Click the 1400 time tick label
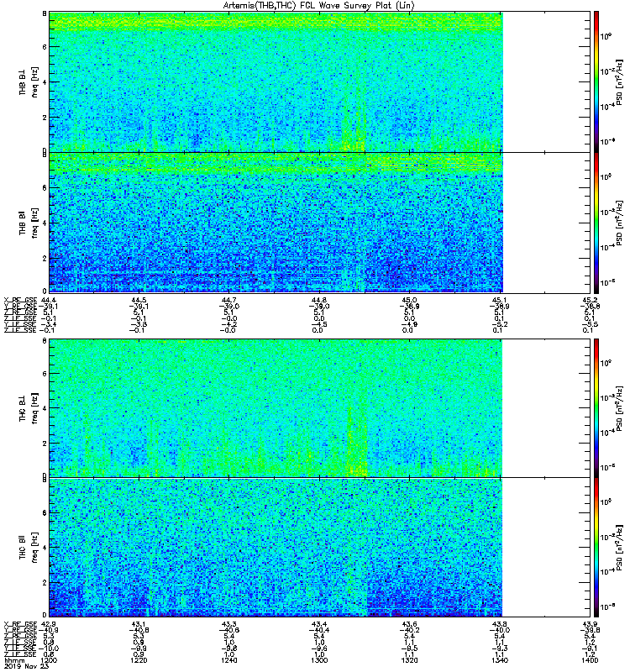 coord(590,660)
